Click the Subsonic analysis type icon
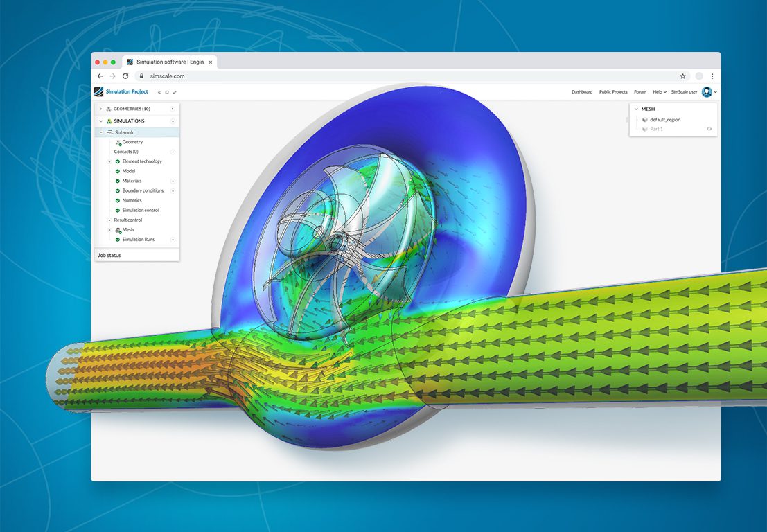This screenshot has height=532, width=767. [x=109, y=132]
